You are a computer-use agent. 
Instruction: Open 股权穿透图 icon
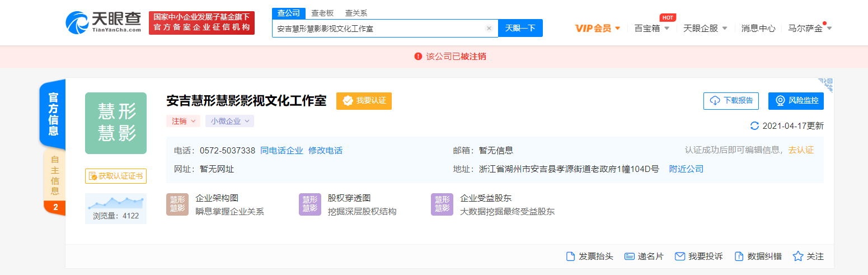(x=310, y=204)
